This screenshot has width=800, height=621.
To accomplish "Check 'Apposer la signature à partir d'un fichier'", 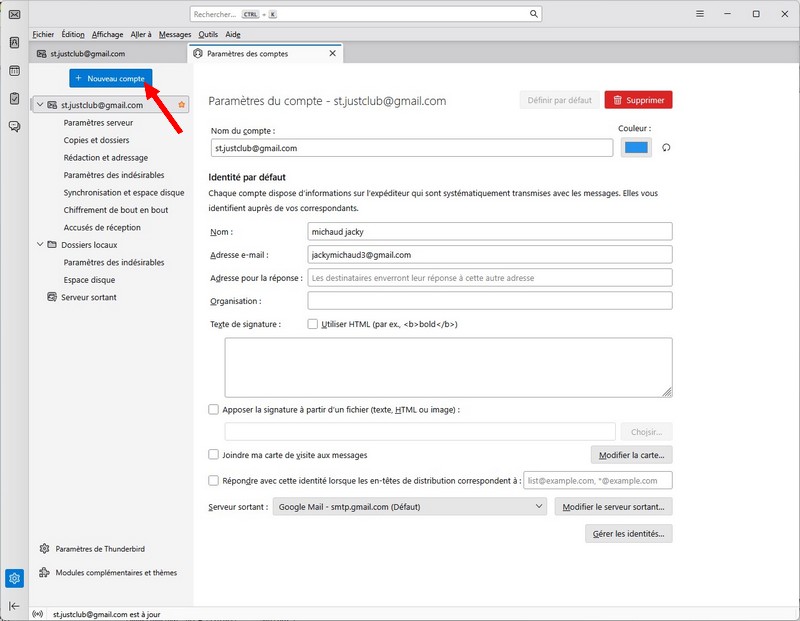I will 213,409.
